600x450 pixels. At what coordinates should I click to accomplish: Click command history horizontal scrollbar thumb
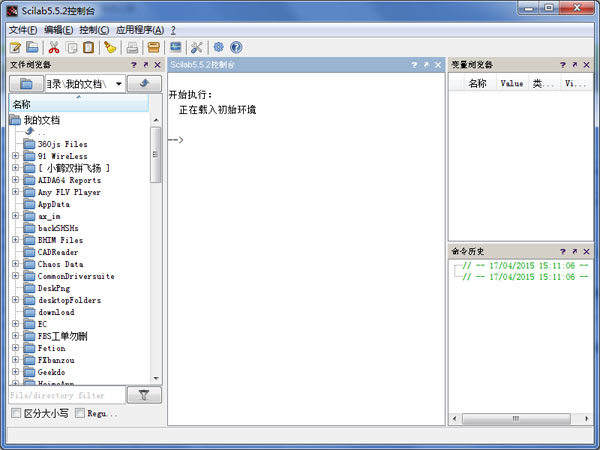[x=516, y=419]
